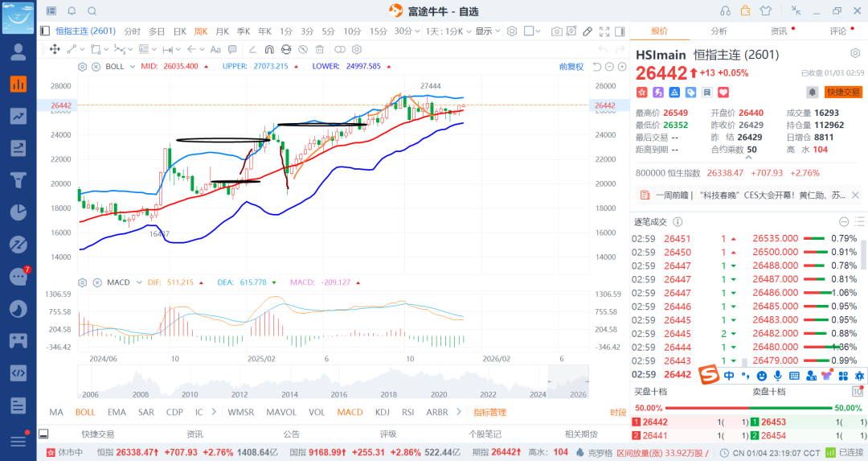The height and width of the screenshot is (461, 868).
Task: Open the 1天:1分K dropdown
Action: click(x=448, y=31)
